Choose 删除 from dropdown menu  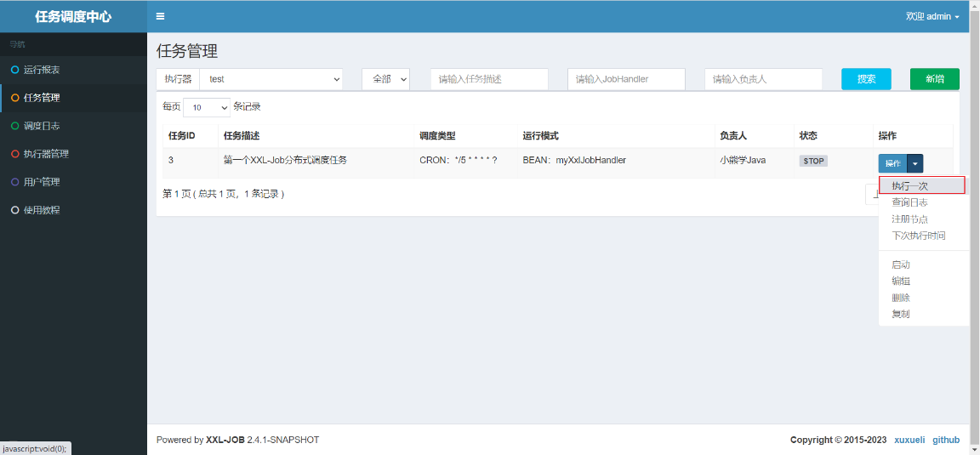tap(901, 299)
